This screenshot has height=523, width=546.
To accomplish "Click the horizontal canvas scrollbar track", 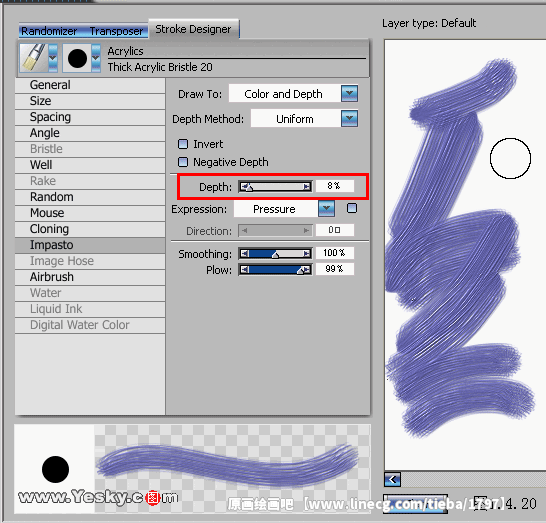I will (474, 479).
